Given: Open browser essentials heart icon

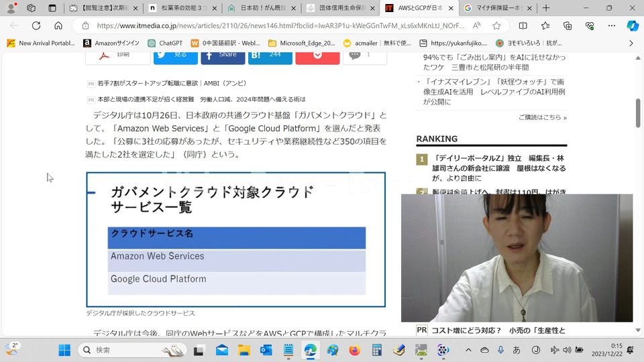Looking at the screenshot, I should [590, 25].
